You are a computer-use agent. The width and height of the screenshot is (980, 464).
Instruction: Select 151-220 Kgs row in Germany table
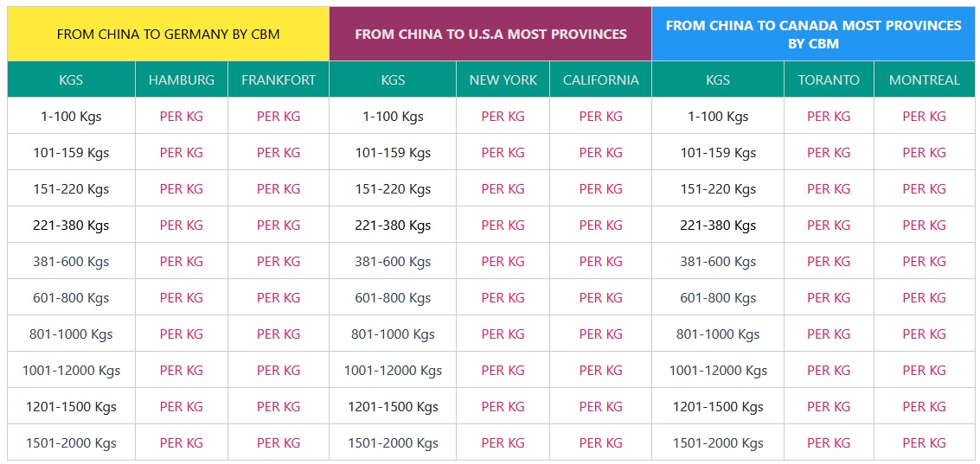pos(71,189)
